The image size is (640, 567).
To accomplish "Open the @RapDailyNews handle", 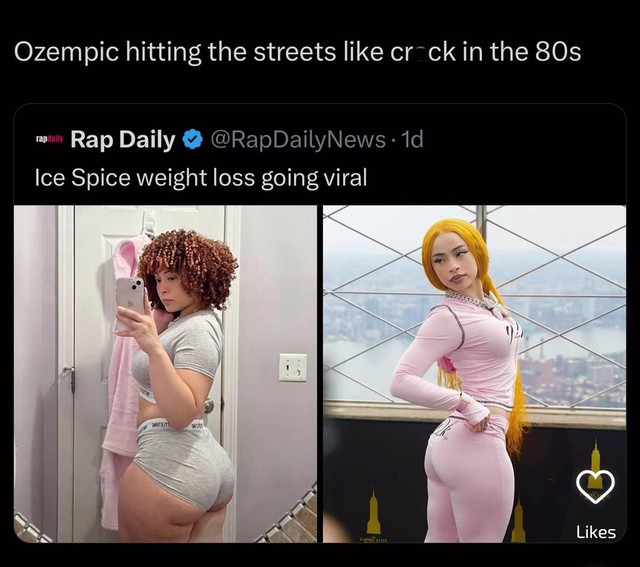I will [298, 139].
